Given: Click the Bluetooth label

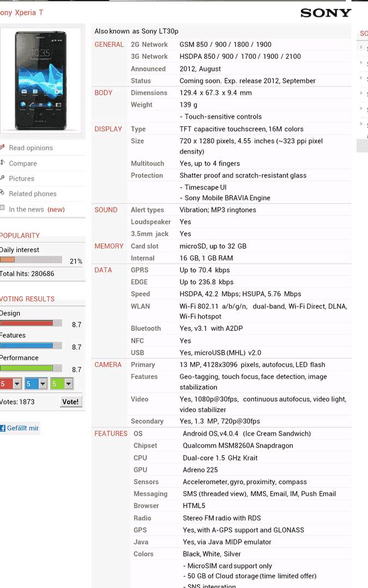Looking at the screenshot, I should 146,328.
